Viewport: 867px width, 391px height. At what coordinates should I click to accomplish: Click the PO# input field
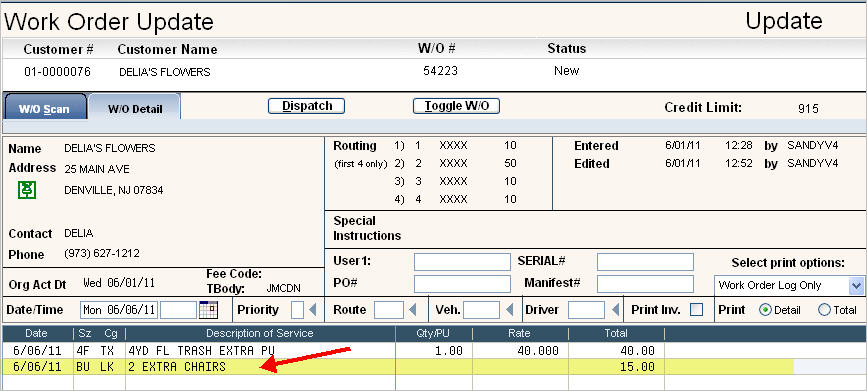tap(462, 284)
